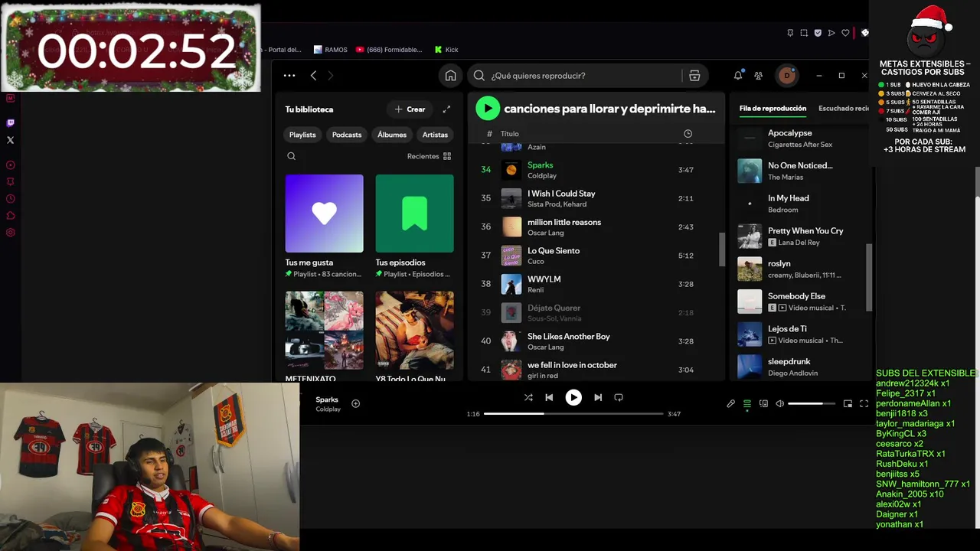Go back with the left arrow
This screenshot has height=551, width=980.
[313, 75]
